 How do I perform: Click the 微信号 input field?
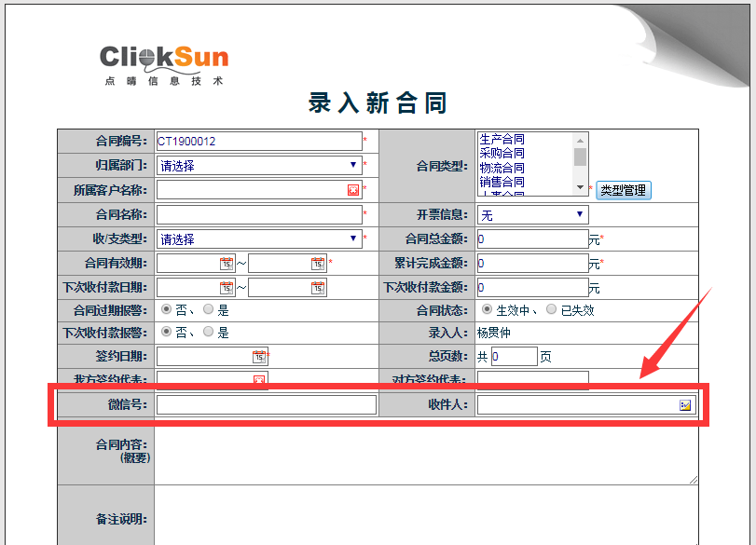tap(266, 405)
